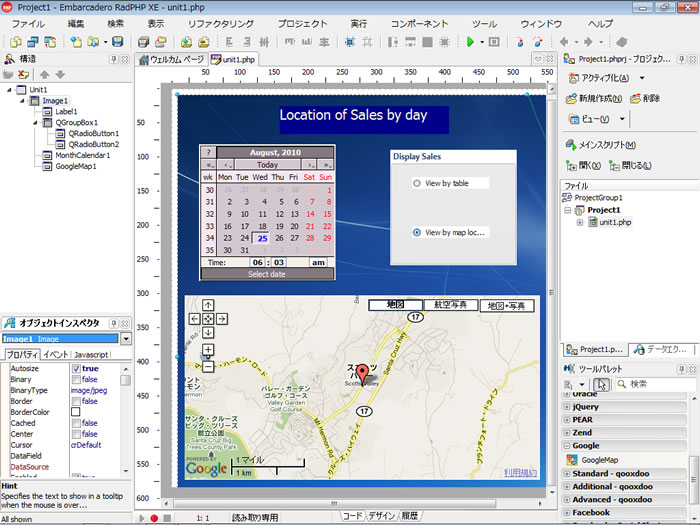Click the 新規作成 button in project panel
Viewport: 700px width, 525px height.
click(593, 99)
